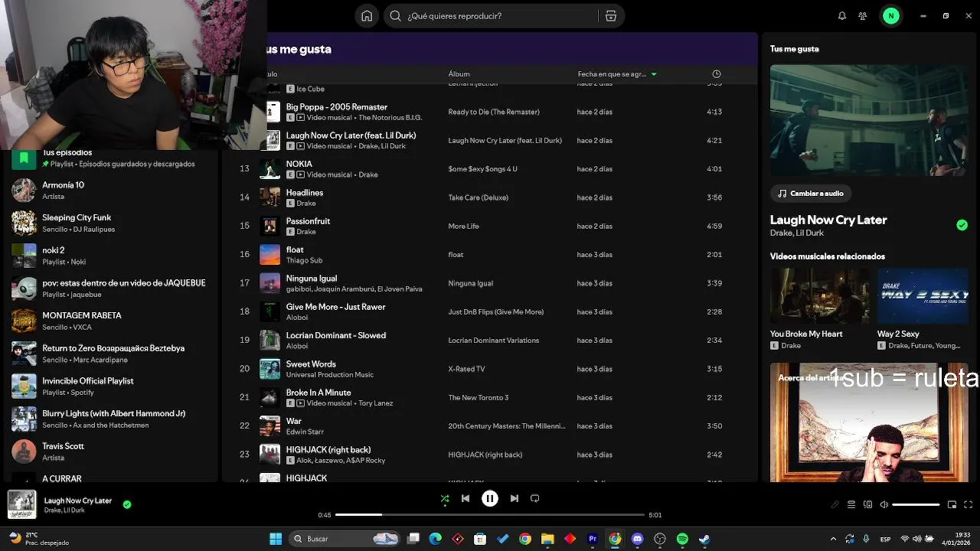The height and width of the screenshot is (551, 980).
Task: Open Premiere Pro from the taskbar
Action: (x=593, y=539)
